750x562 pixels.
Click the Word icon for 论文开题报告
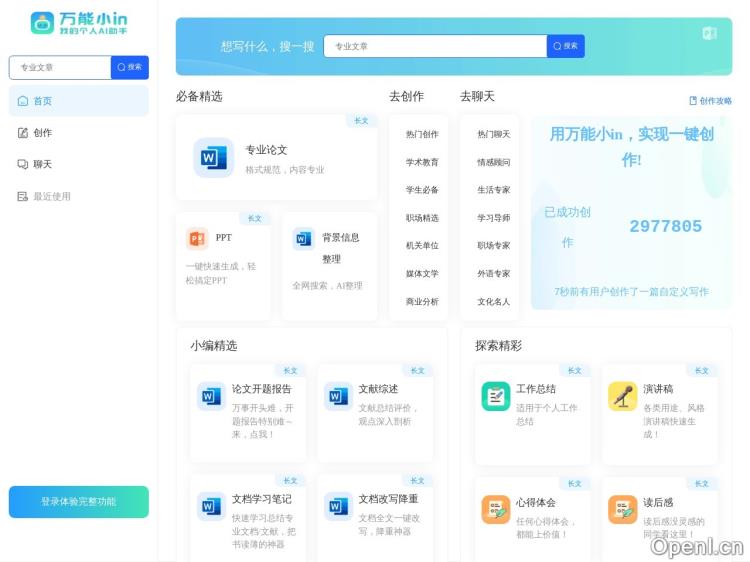(211, 396)
